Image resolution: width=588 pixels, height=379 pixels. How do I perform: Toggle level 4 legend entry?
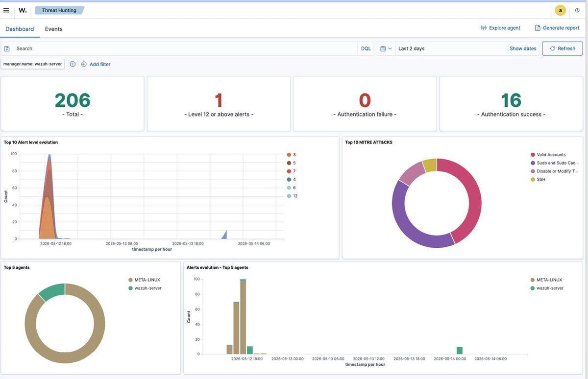tap(292, 179)
